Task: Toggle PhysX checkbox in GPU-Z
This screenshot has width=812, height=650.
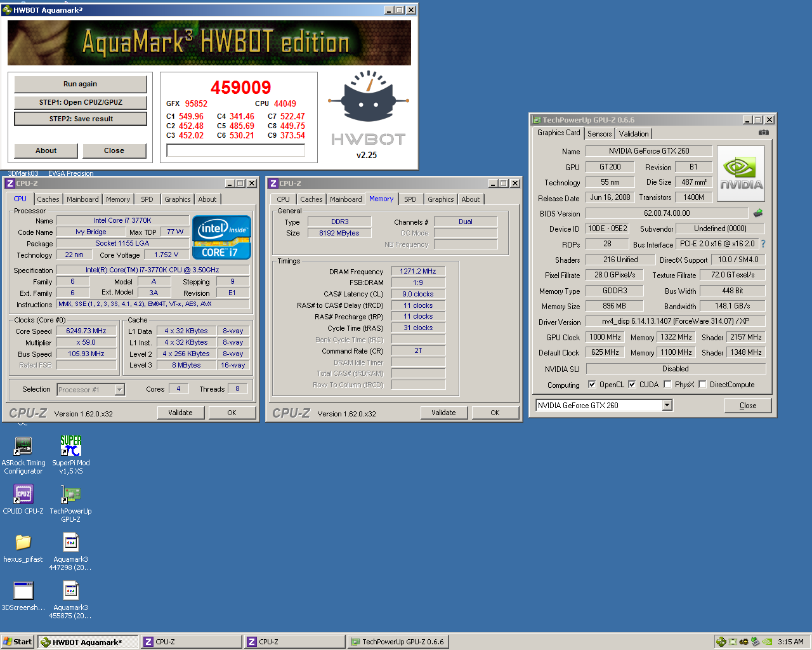Action: tap(667, 385)
